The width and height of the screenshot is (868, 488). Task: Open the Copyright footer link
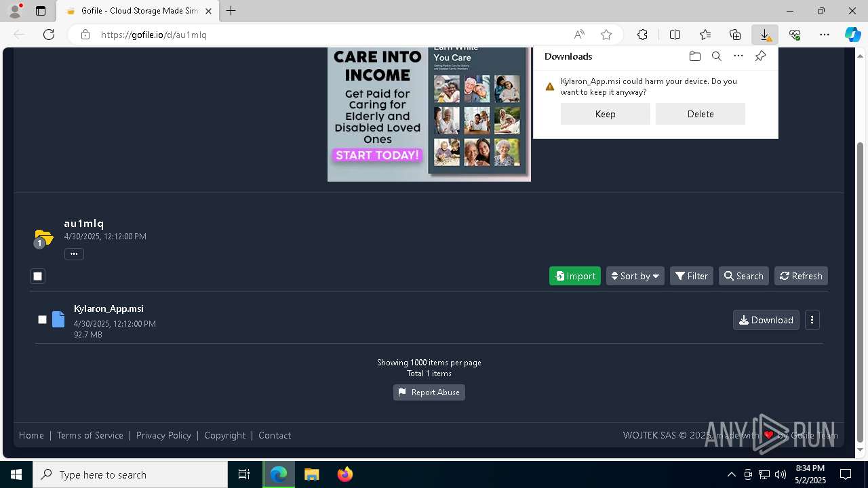point(225,435)
